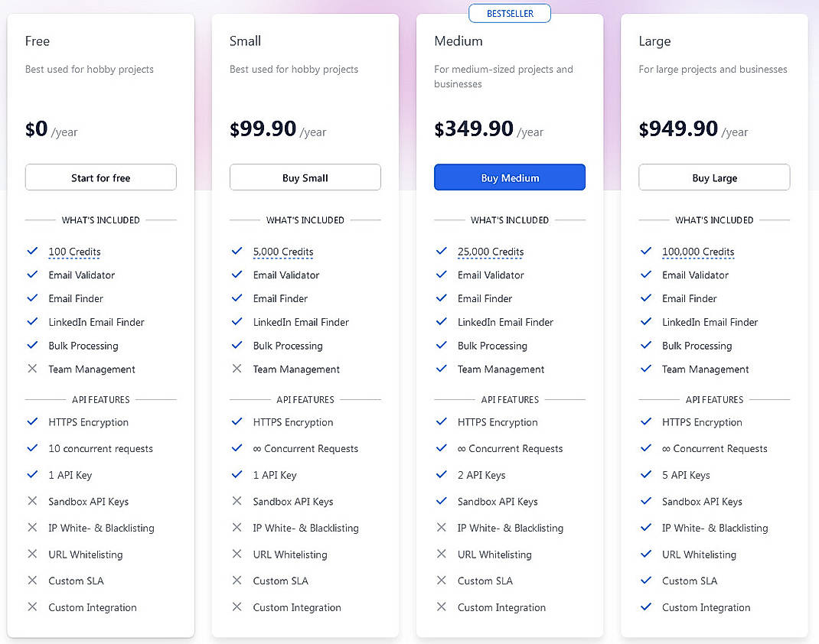Click the X beside Custom Integration in Small plan
The width and height of the screenshot is (819, 644).
237,607
